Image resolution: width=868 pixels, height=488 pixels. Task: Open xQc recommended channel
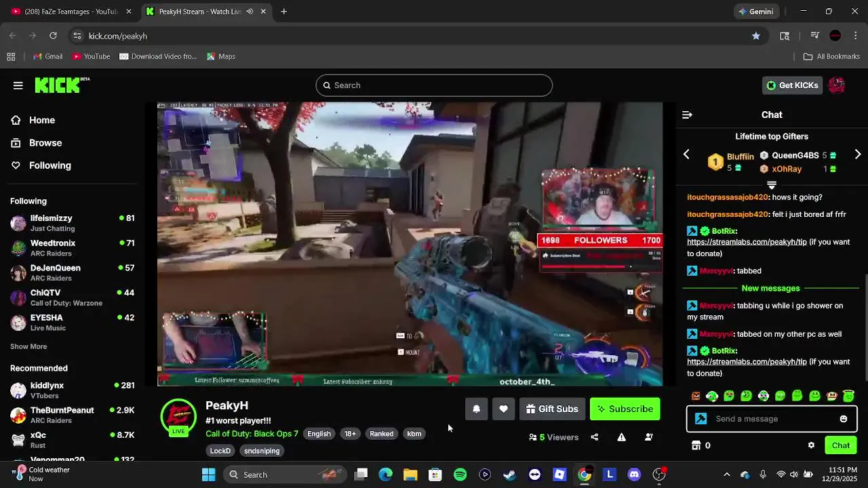click(72, 440)
